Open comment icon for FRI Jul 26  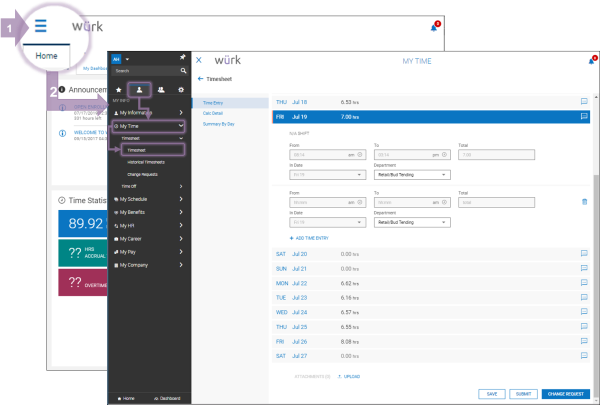pos(584,341)
